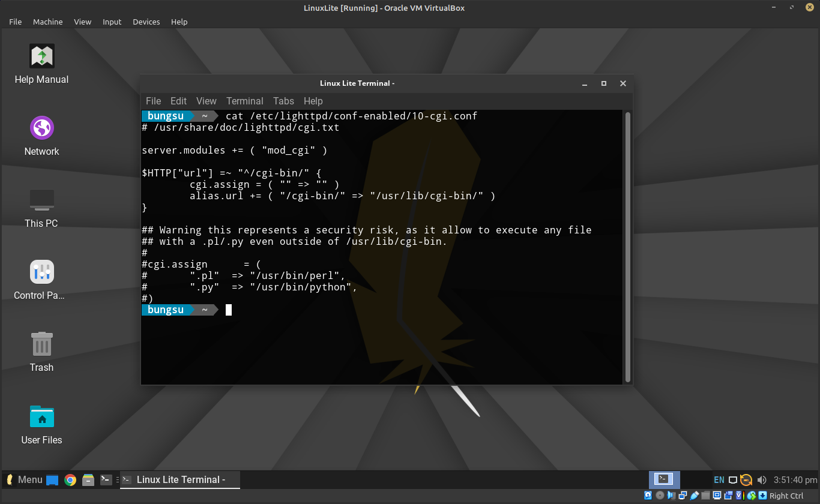Viewport: 820px width, 504px height.
Task: Open Google Chrome from the taskbar
Action: tap(70, 479)
